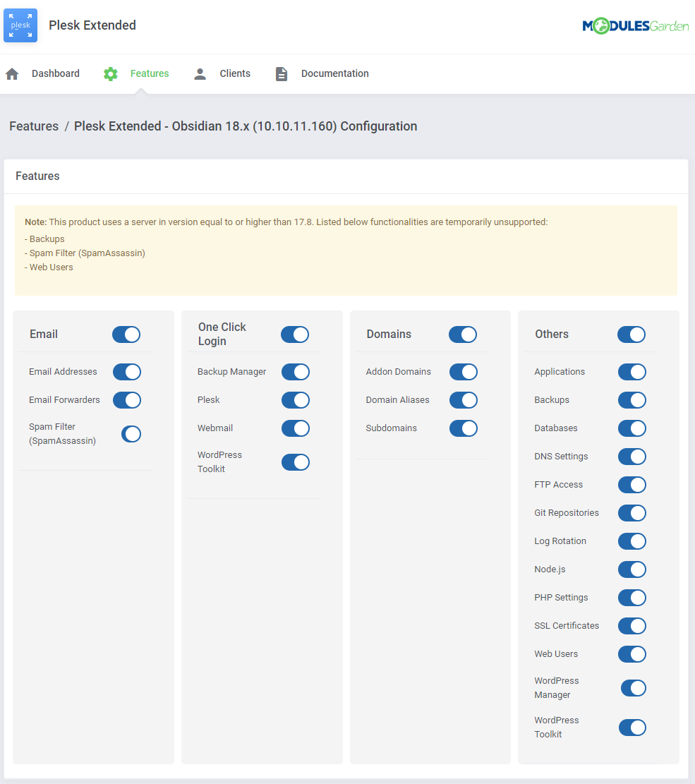This screenshot has height=784, width=695.
Task: Click the Domains column heading
Action: (x=389, y=334)
